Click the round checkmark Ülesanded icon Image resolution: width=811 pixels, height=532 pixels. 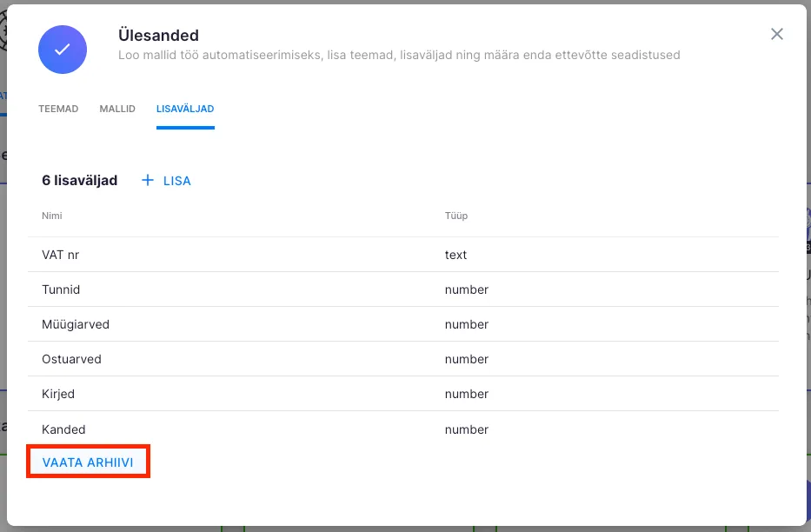pyautogui.click(x=63, y=49)
